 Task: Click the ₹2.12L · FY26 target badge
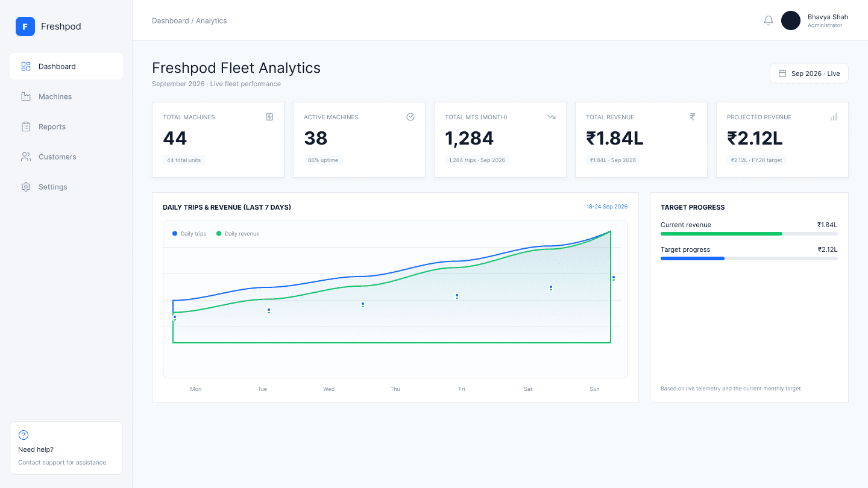pyautogui.click(x=756, y=160)
